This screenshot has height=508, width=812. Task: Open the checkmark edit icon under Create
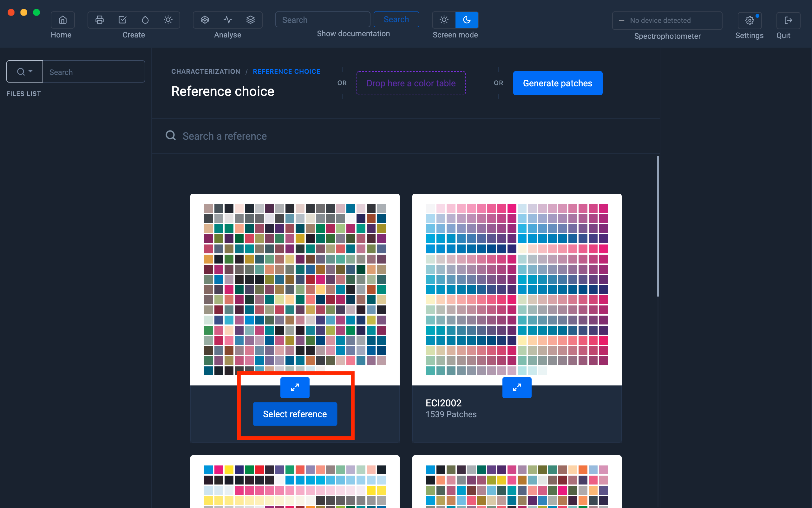[x=122, y=20]
